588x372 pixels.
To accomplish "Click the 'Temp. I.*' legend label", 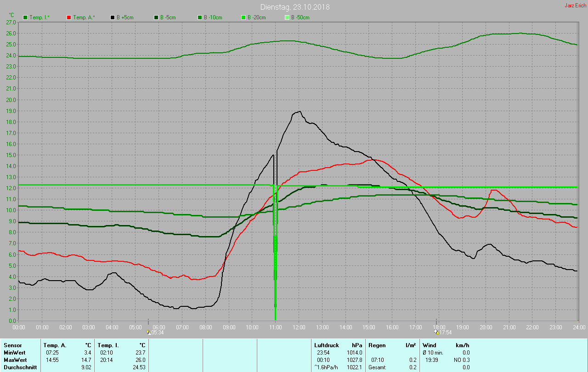I will (40, 17).
